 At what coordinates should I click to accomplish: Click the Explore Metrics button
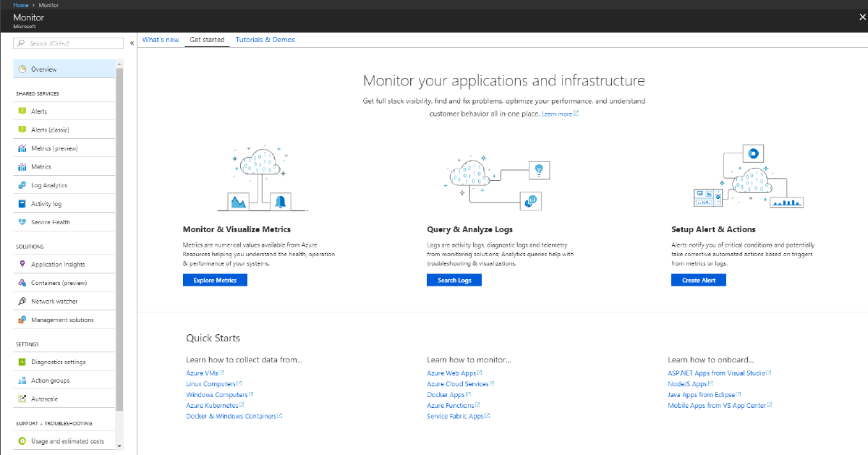tap(215, 280)
